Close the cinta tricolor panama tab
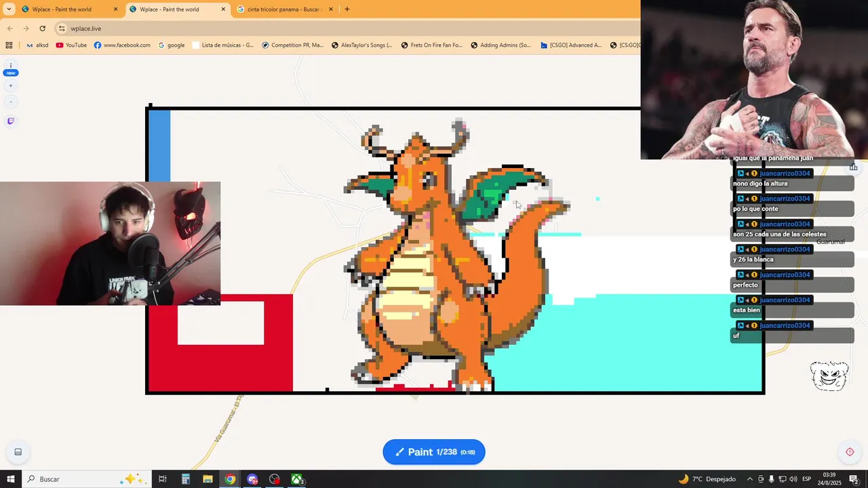This screenshot has height=488, width=868. click(331, 9)
